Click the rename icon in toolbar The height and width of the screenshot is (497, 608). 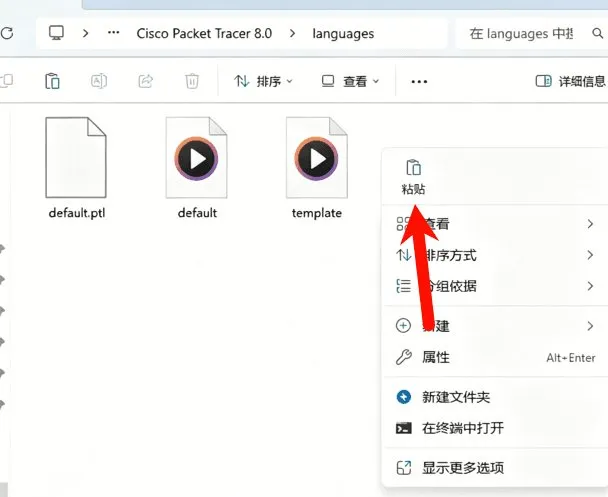click(98, 81)
